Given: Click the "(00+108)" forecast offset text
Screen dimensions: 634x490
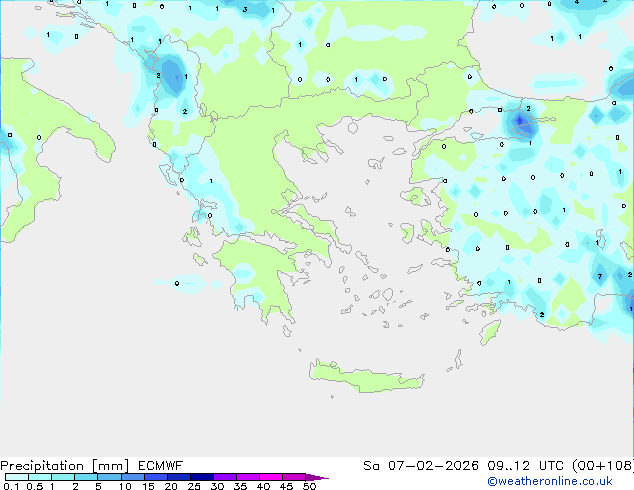Looking at the screenshot, I should 603,466.
